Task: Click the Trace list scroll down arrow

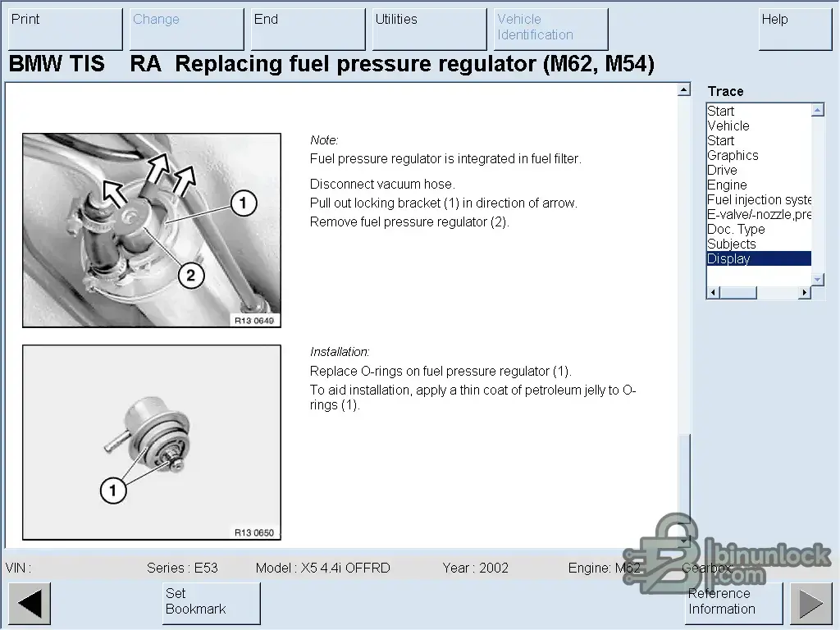Action: pos(818,279)
